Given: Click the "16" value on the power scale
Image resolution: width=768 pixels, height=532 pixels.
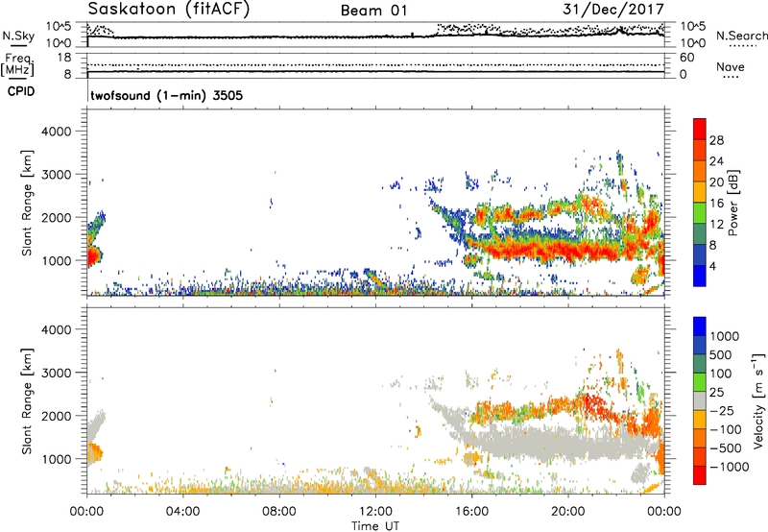Looking at the screenshot, I should (716, 204).
